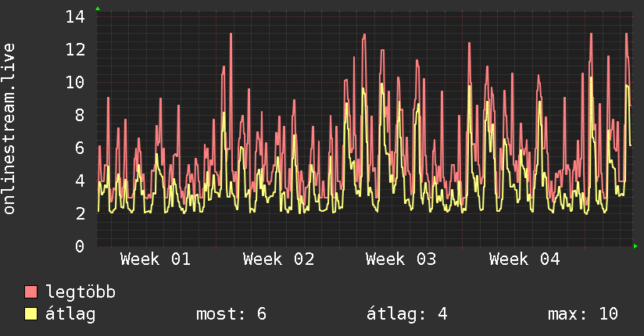Click the 'Week 01' axis label
The width and height of the screenshot is (644, 336).
tap(156, 259)
